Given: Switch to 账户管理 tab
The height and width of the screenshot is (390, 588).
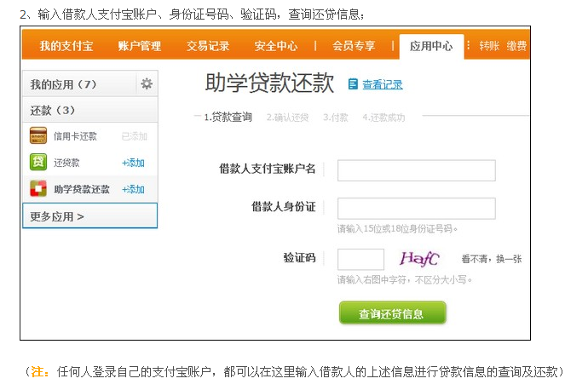Looking at the screenshot, I should [140, 46].
